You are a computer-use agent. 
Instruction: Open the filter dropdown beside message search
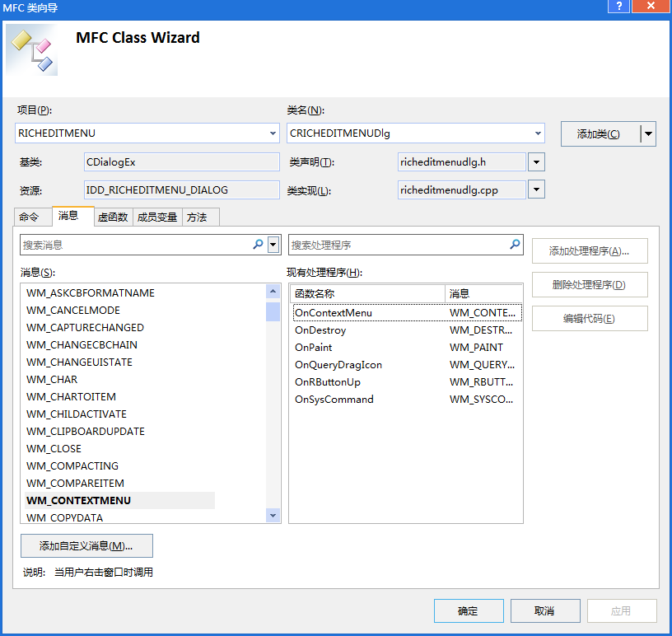coord(273,245)
